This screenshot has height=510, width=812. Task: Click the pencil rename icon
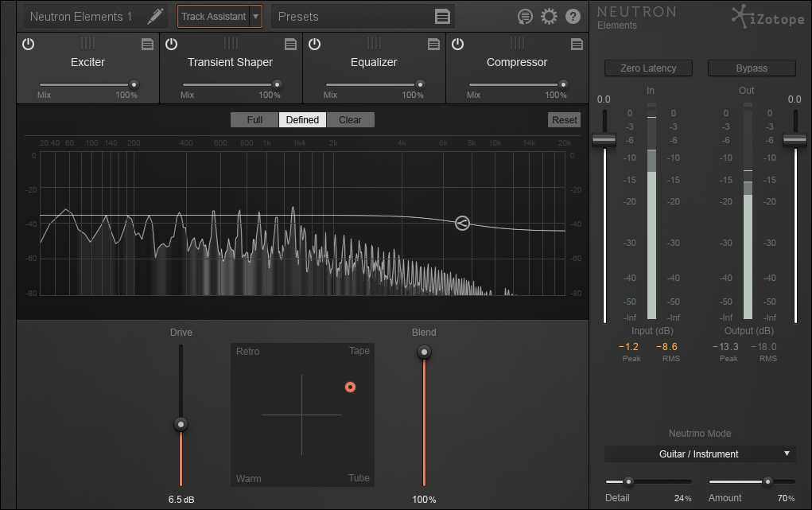tap(155, 17)
